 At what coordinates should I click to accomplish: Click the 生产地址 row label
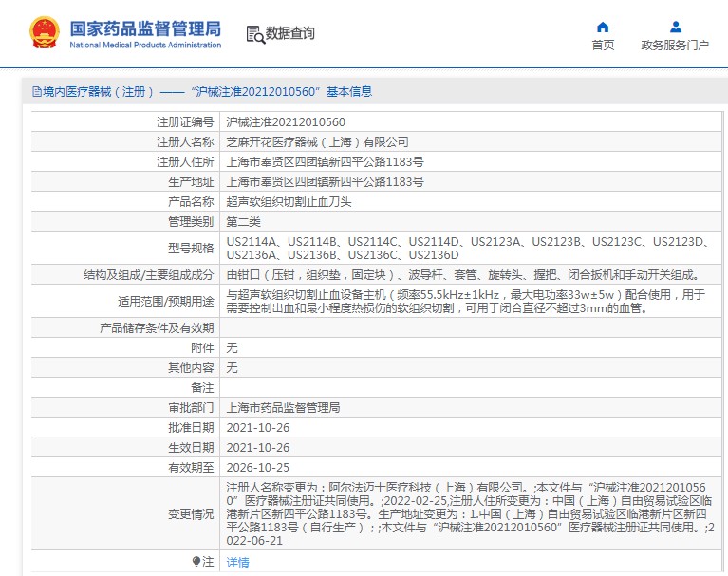coord(191,182)
